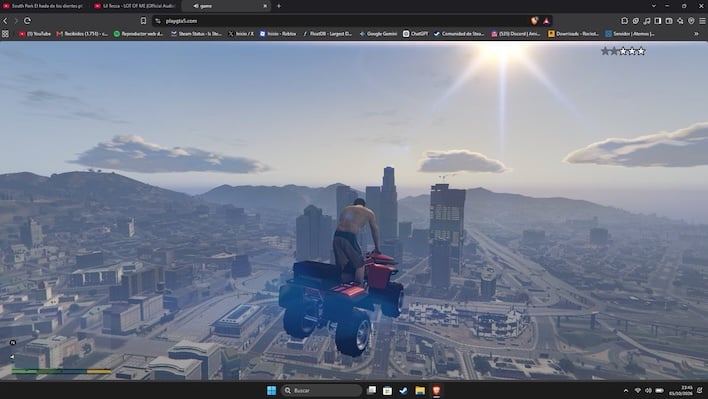Open a new browser tab
This screenshot has height=399, width=708.
coord(279,6)
